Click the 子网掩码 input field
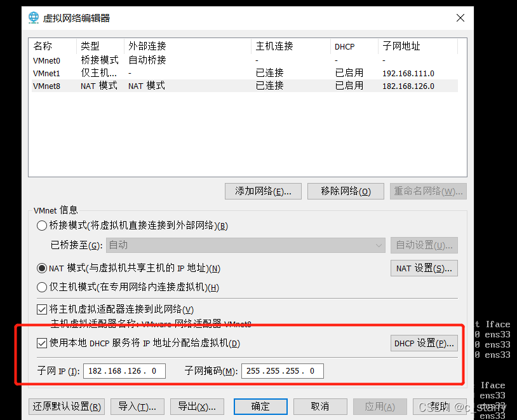The height and width of the screenshot is (420, 517). point(283,371)
